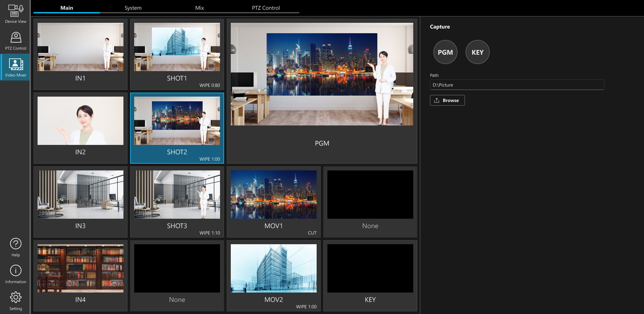Open the Device View panel

[15, 14]
